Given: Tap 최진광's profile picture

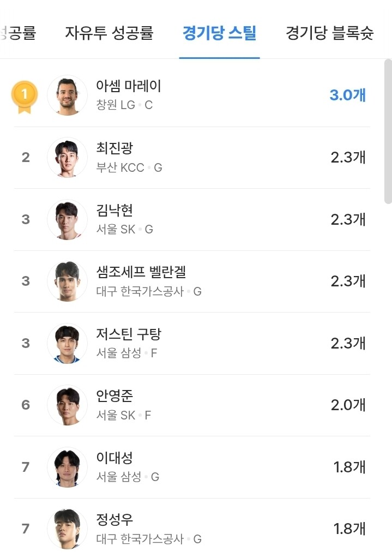Looking at the screenshot, I should [x=67, y=158].
